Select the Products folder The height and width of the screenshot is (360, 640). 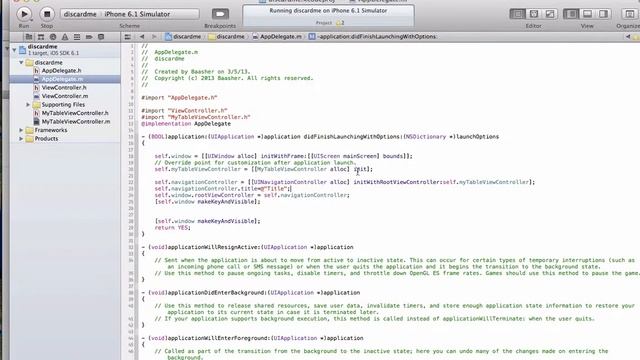coord(46,139)
